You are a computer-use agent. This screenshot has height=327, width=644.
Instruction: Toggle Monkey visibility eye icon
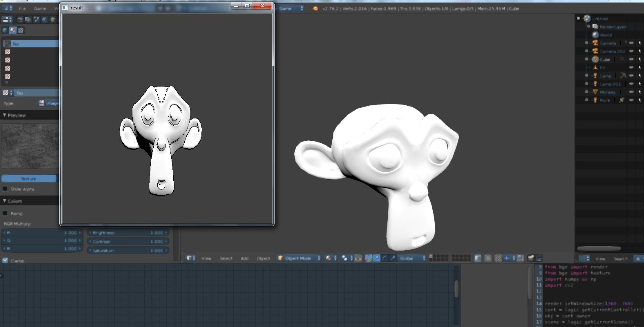631,92
